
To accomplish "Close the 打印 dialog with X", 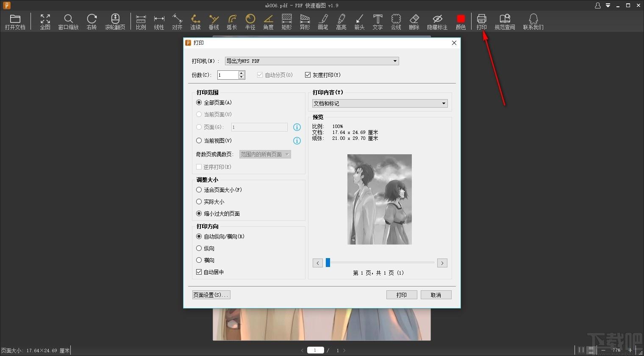I will tap(454, 43).
